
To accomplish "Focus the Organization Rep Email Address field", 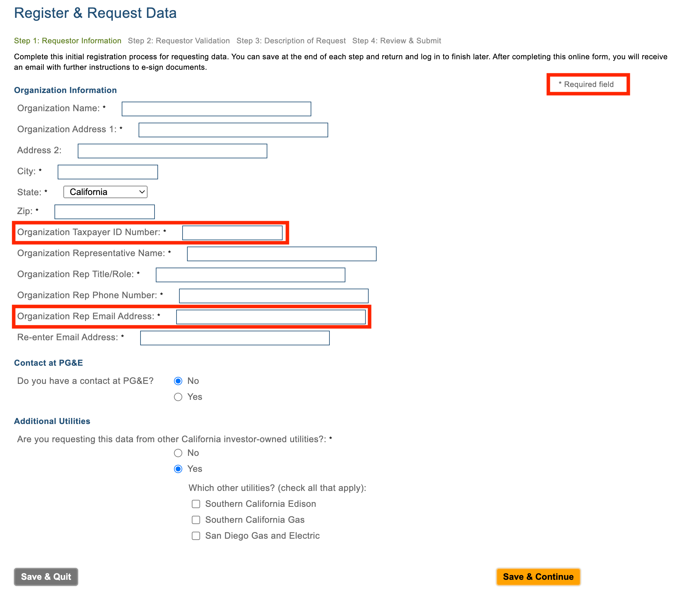I will click(x=271, y=317).
